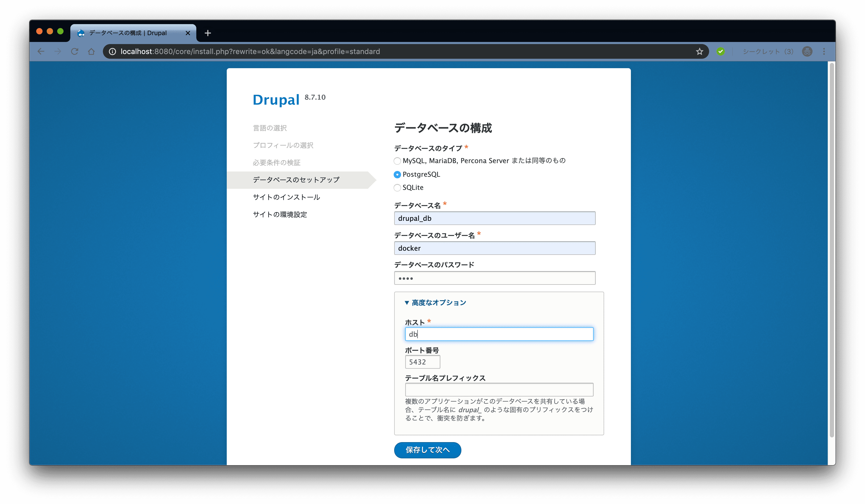Click the 8.7.10 version number
865x504 pixels.
tap(315, 97)
